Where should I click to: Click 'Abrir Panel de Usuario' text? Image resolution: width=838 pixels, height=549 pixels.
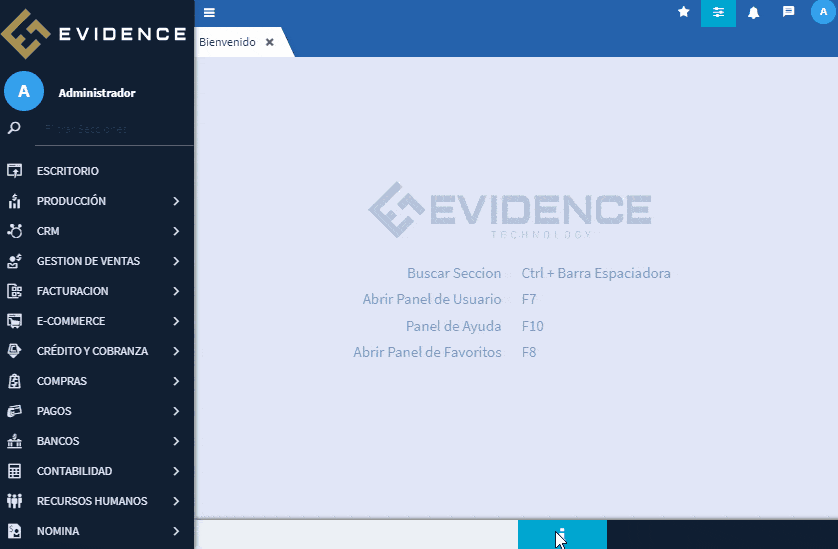[x=432, y=299]
